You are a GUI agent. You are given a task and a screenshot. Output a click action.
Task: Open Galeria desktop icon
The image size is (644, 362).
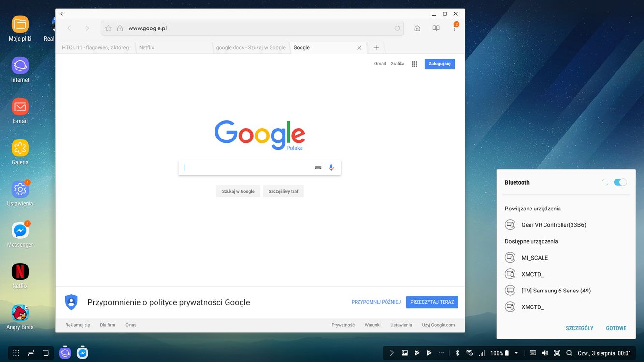tap(20, 148)
